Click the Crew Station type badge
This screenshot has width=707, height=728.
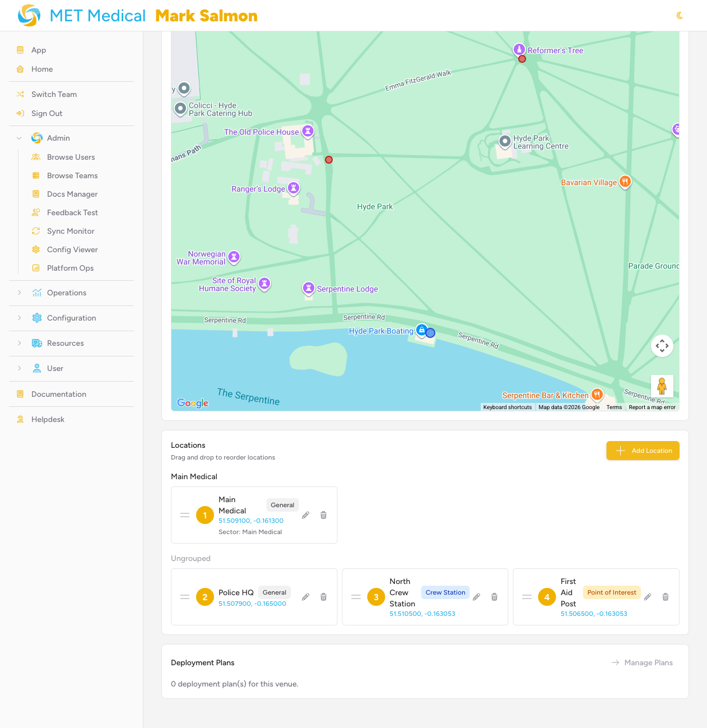coord(445,592)
